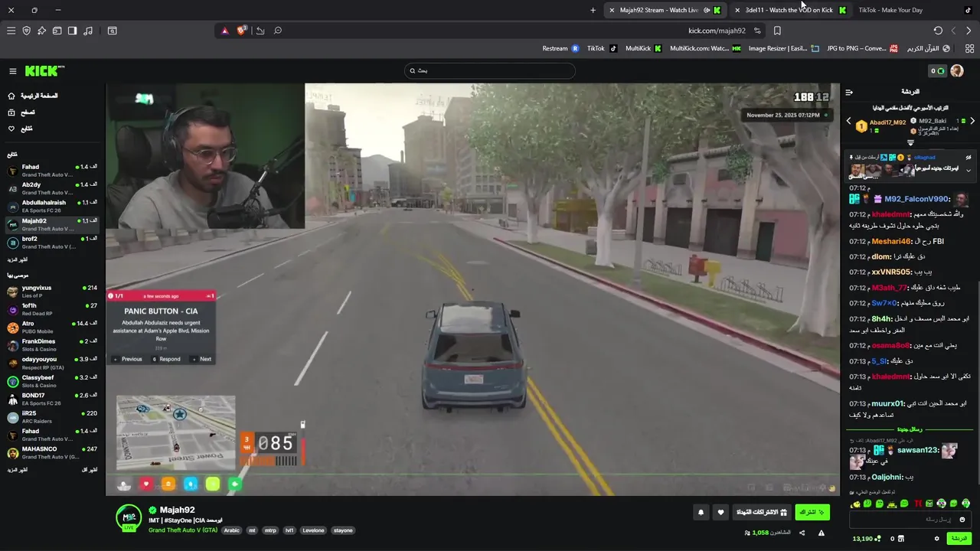The width and height of the screenshot is (980, 551).
Task: Open the Abdullahalraish channel in sidebar
Action: pyautogui.click(x=52, y=206)
